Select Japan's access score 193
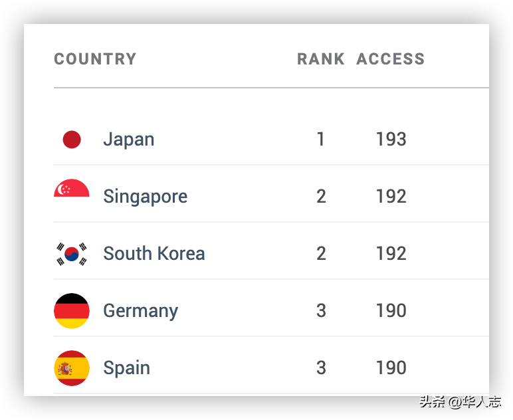Image resolution: width=513 pixels, height=420 pixels. (x=391, y=139)
